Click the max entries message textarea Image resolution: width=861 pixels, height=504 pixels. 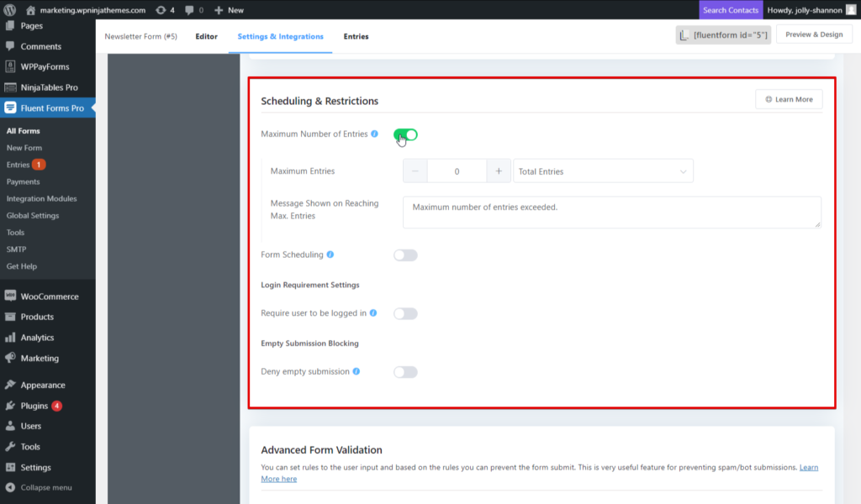click(612, 213)
